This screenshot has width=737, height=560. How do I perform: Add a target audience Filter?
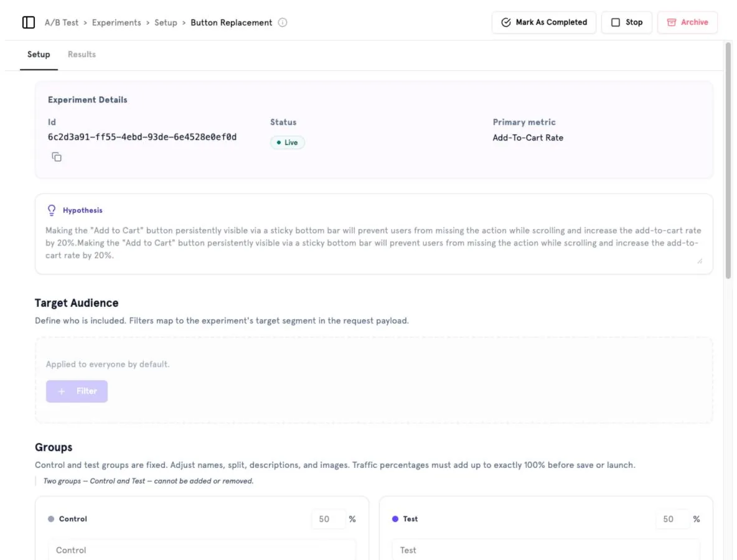77,391
